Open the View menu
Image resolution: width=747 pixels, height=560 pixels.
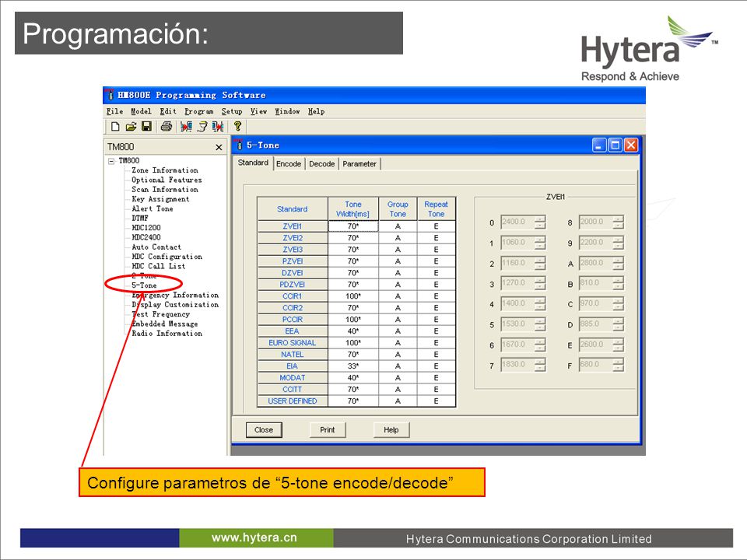click(258, 111)
